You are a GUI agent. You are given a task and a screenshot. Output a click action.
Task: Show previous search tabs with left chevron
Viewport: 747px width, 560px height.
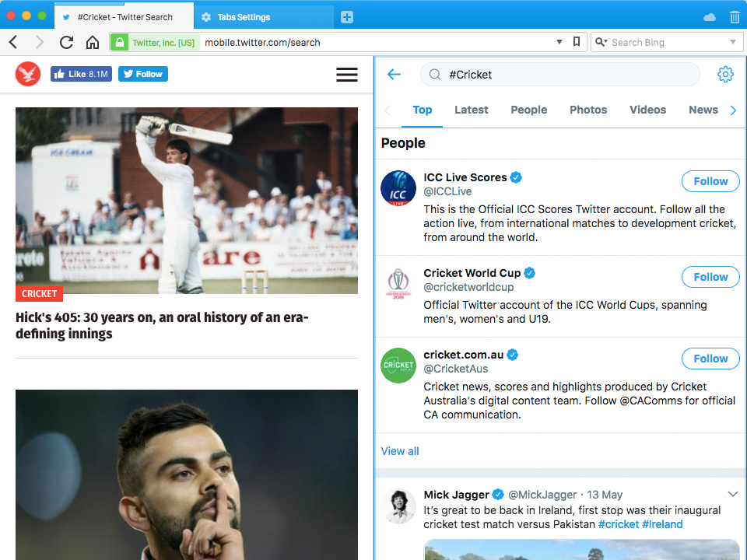click(388, 110)
